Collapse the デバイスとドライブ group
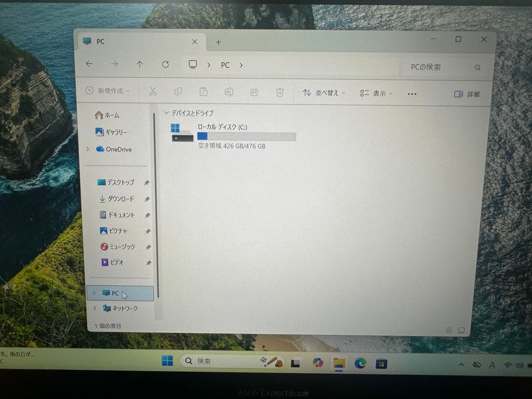Image resolution: width=532 pixels, height=399 pixels. tap(166, 113)
